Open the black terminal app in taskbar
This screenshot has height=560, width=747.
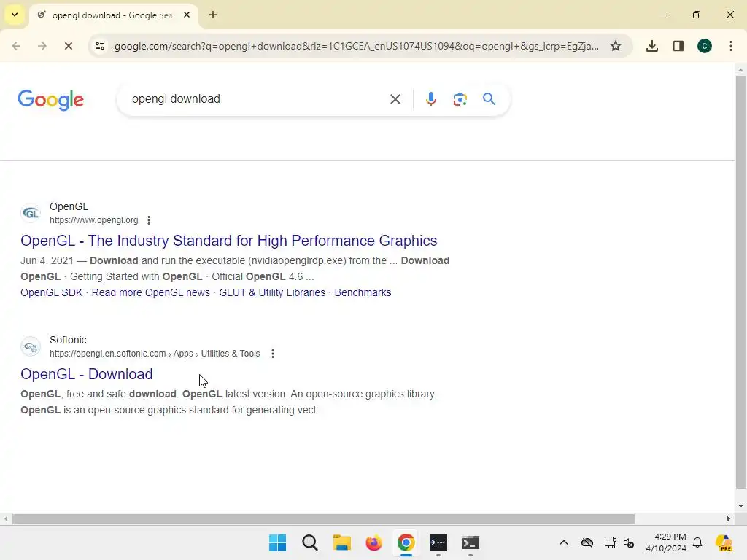click(438, 542)
